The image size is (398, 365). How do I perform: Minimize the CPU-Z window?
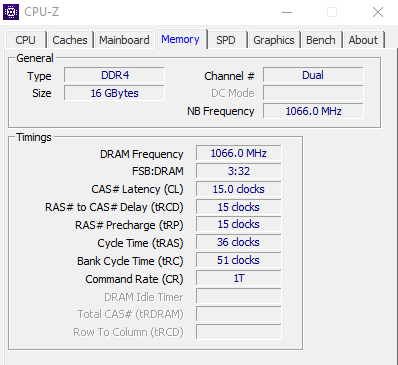pyautogui.click(x=287, y=12)
